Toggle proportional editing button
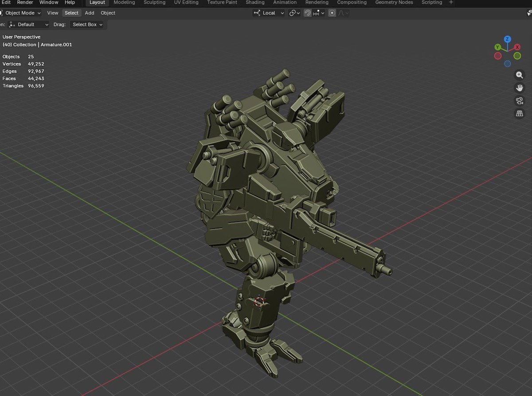 (332, 13)
